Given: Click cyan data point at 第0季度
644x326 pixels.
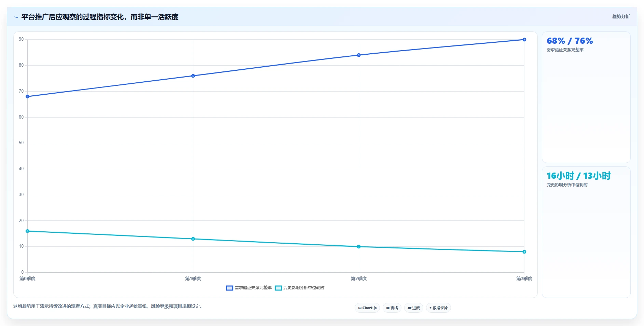Looking at the screenshot, I should (x=28, y=231).
